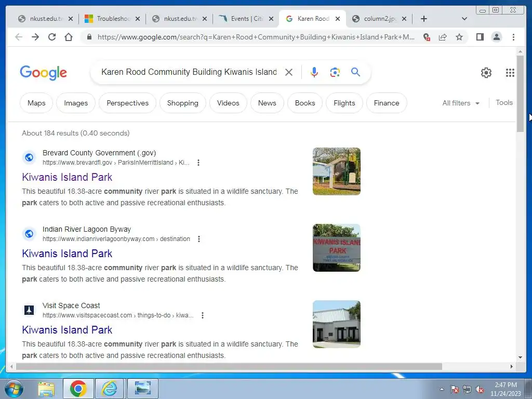Start a voice search with the microphone
The image size is (532, 399).
[314, 72]
